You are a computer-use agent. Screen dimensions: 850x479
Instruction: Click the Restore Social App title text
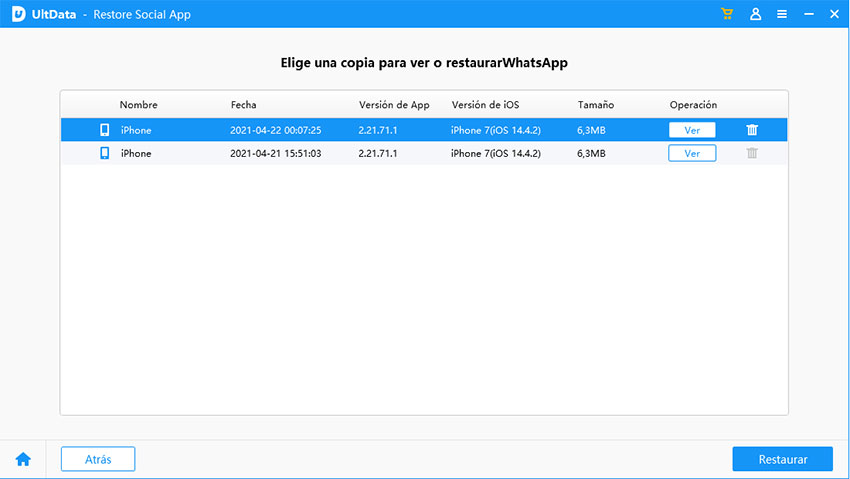[142, 15]
